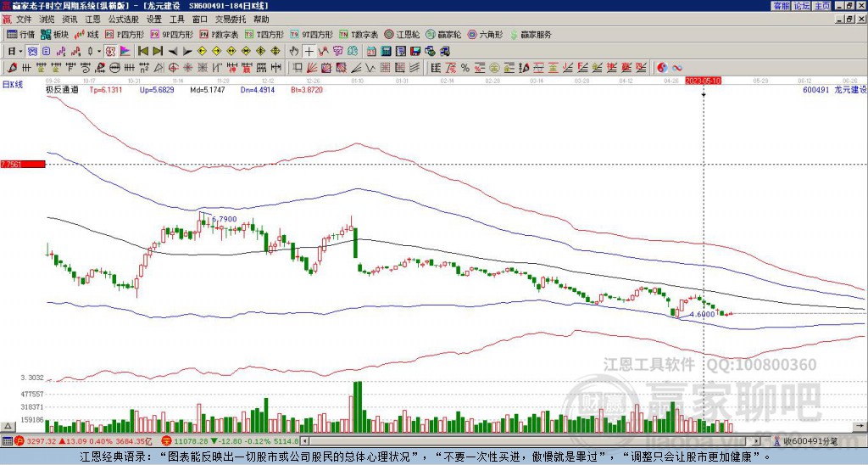Expand the 日 period dropdown
Image resolution: width=868 pixels, height=465 pixels.
tap(20, 52)
